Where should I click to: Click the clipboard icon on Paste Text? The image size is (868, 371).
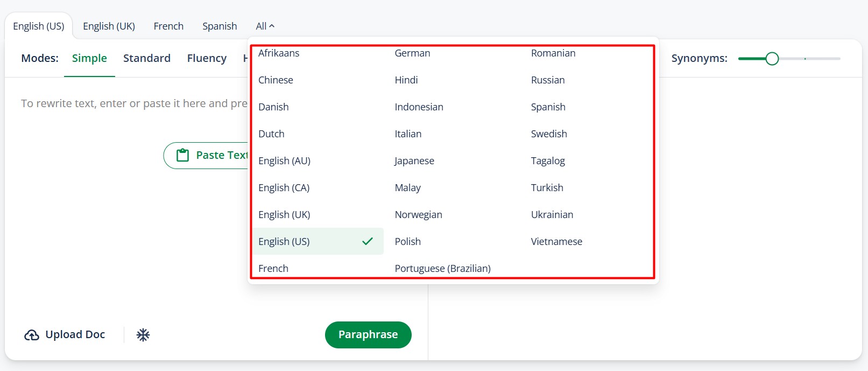click(x=183, y=155)
